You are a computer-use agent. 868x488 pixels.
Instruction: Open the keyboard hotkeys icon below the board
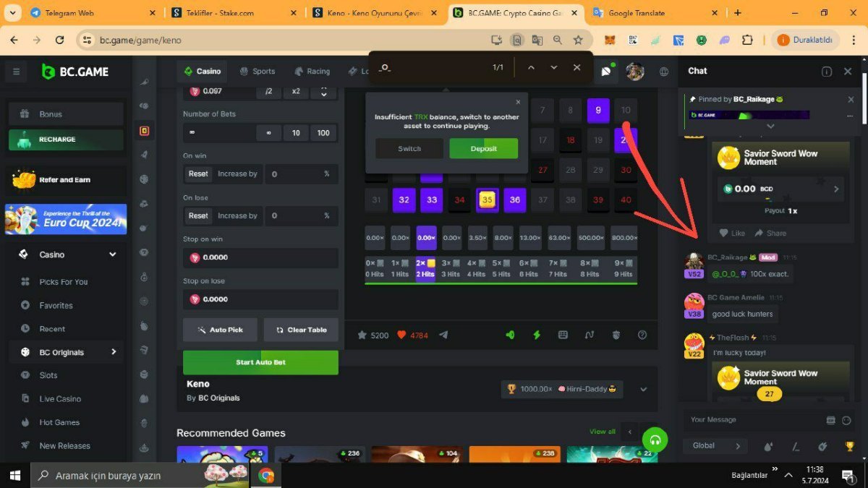563,335
